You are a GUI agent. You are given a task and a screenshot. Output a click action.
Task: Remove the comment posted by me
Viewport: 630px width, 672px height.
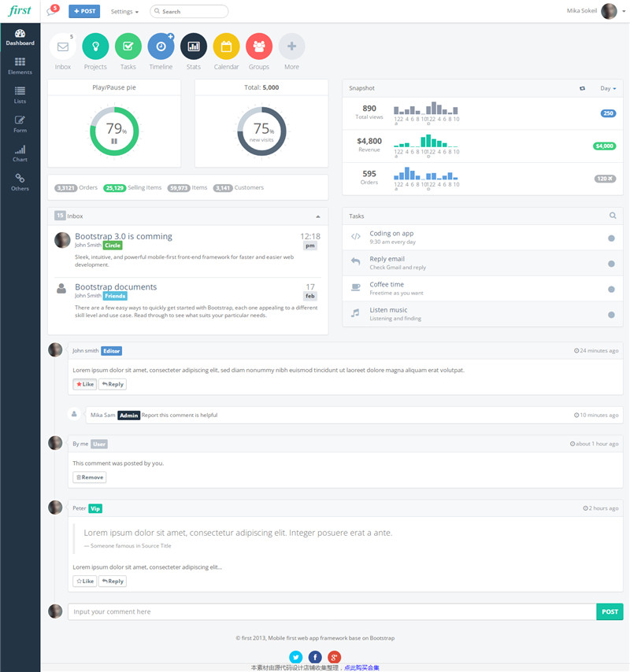90,477
